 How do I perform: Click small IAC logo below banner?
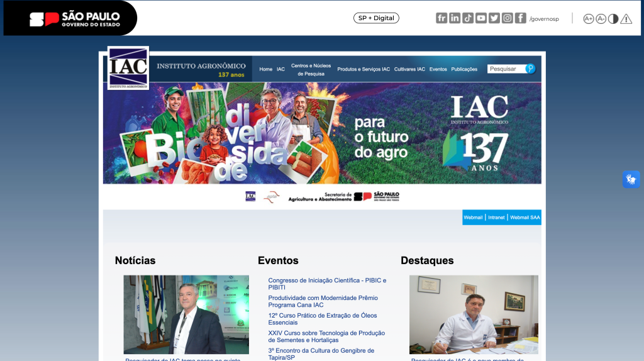[250, 197]
